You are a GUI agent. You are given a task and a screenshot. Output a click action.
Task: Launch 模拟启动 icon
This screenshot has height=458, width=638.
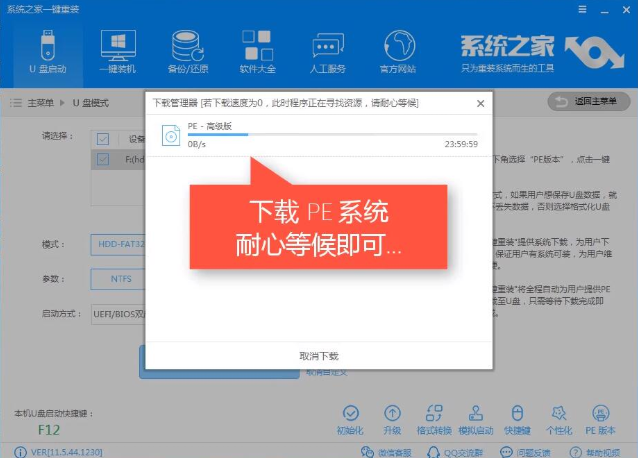coord(475,418)
